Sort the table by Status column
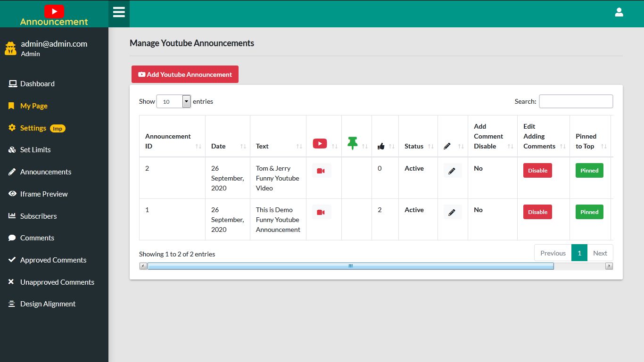The height and width of the screenshot is (362, 644). point(414,146)
